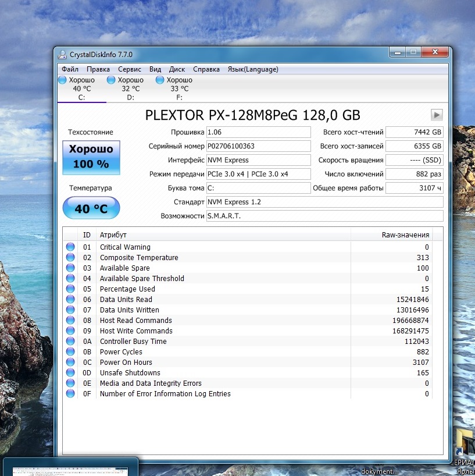This screenshot has height=476, width=475.
Task: Open the Язык(Language) menu
Action: tap(253, 69)
